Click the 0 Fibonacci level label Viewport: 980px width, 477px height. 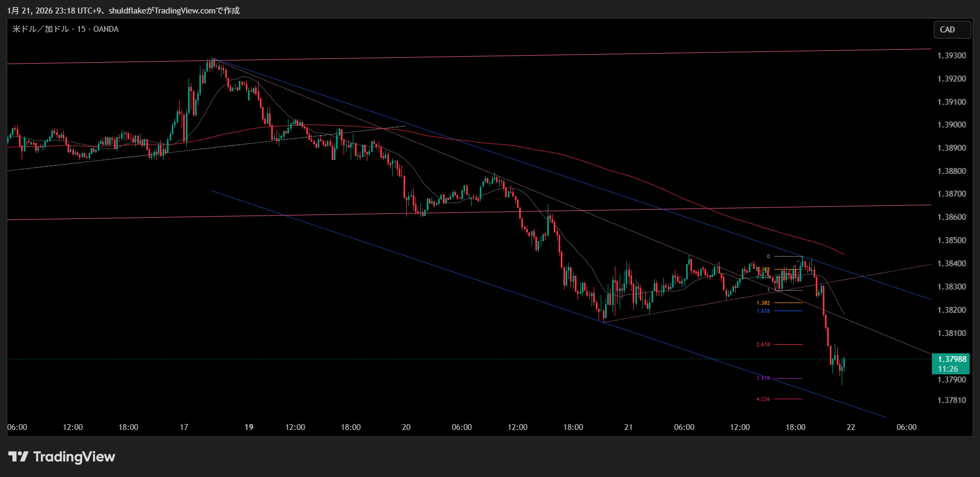[x=768, y=257]
